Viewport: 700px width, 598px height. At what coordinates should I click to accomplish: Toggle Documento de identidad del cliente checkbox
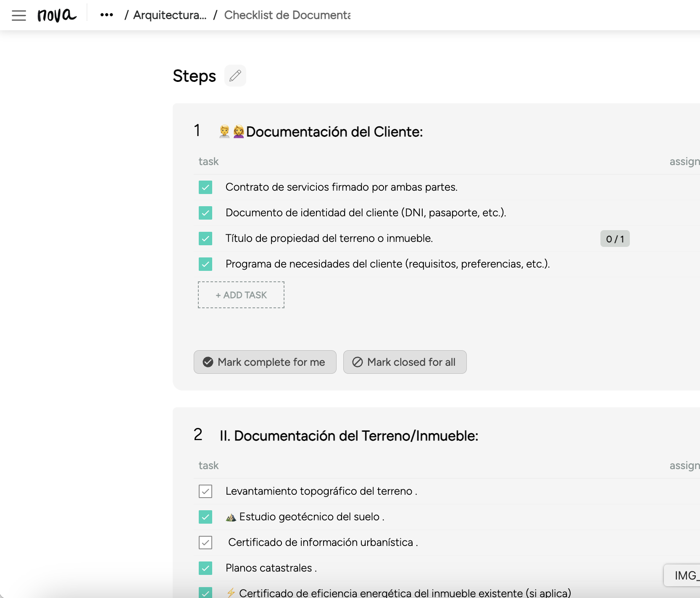pos(205,213)
